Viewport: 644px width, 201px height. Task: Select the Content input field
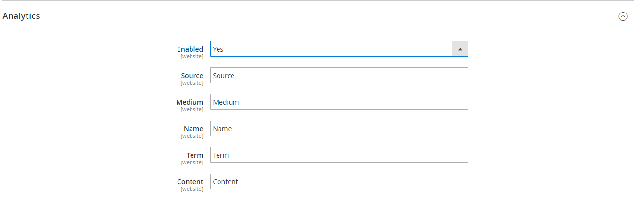coord(339,182)
